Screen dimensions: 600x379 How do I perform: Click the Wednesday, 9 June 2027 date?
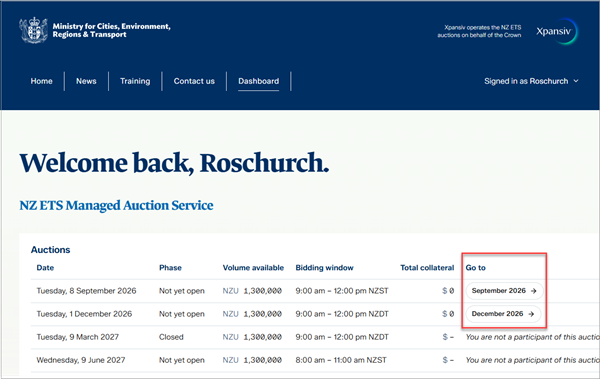click(81, 360)
